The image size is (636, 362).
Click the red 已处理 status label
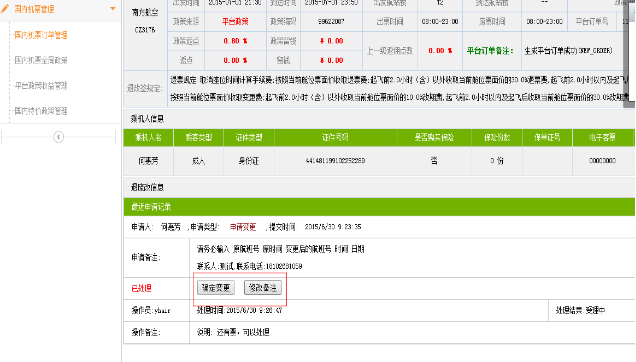(x=141, y=288)
